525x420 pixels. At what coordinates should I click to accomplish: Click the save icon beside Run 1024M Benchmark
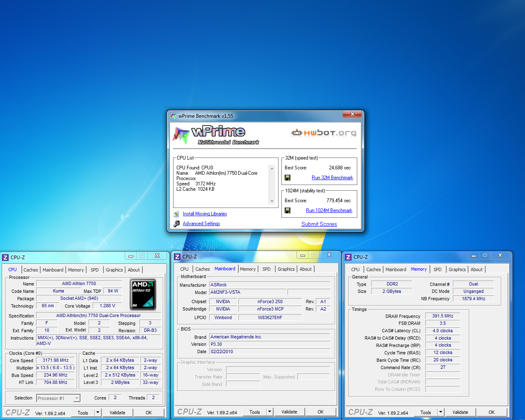tap(288, 210)
